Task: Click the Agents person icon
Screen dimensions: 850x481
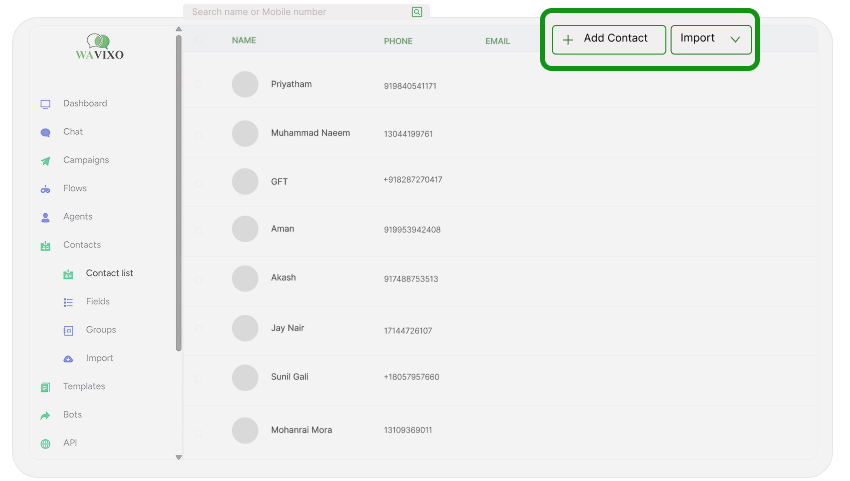Action: pos(45,217)
